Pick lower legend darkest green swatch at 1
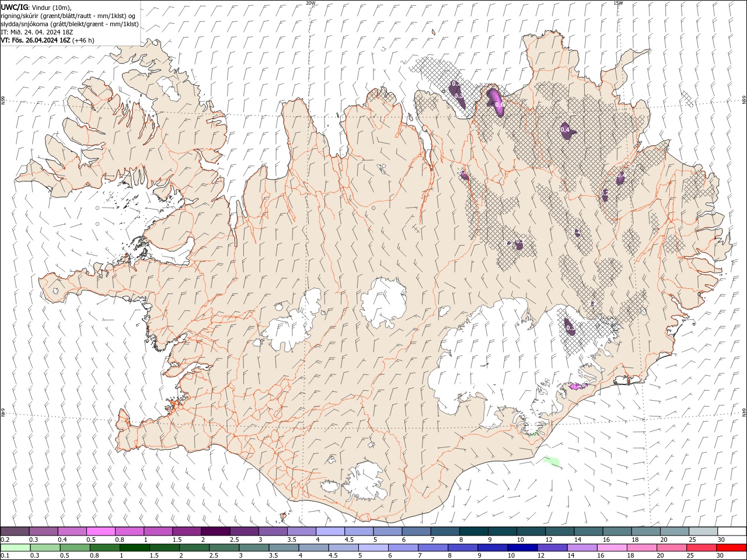The width and height of the screenshot is (747, 560). coord(134,548)
